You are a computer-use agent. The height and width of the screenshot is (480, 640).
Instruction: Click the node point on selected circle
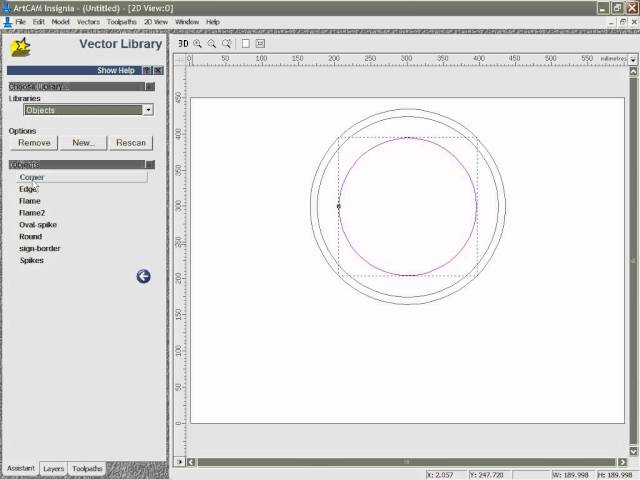338,207
